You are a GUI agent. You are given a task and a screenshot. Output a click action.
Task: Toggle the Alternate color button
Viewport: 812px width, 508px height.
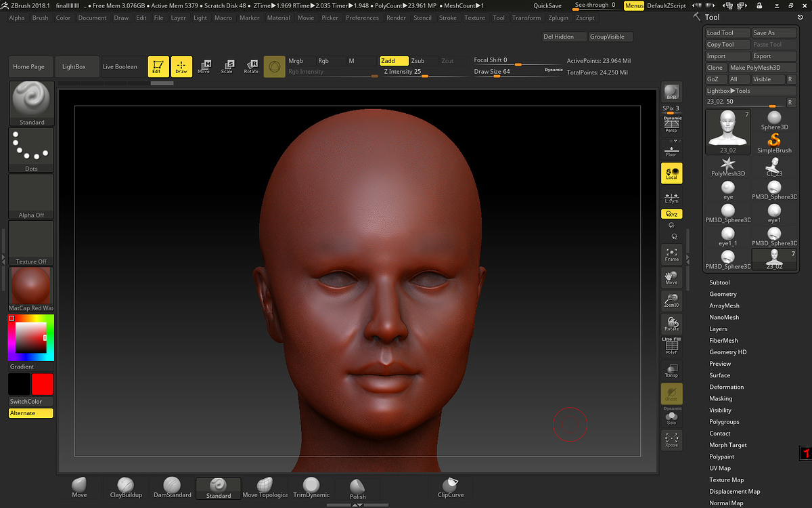tap(31, 413)
